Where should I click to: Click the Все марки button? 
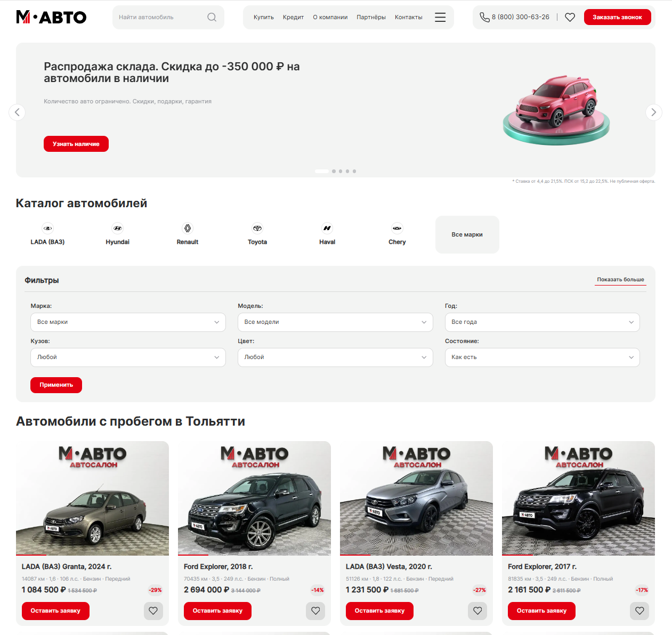(467, 234)
